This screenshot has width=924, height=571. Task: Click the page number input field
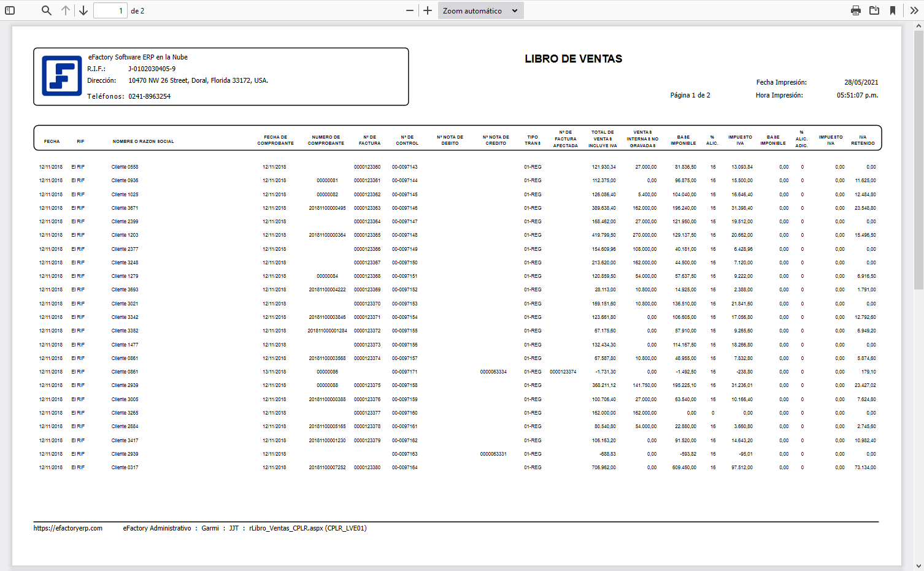110,10
